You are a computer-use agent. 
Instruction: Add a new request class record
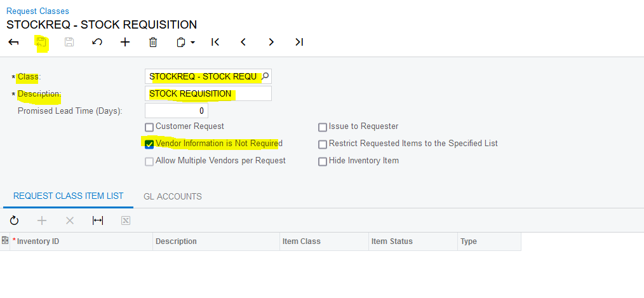point(125,43)
